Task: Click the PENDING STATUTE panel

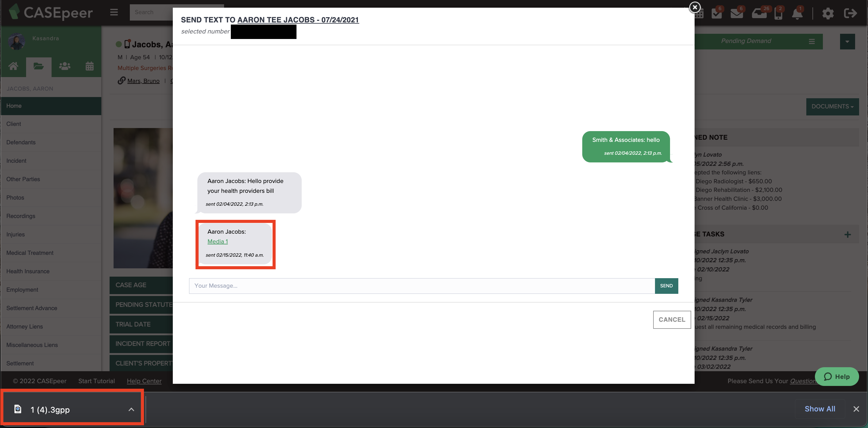Action: pyautogui.click(x=141, y=305)
